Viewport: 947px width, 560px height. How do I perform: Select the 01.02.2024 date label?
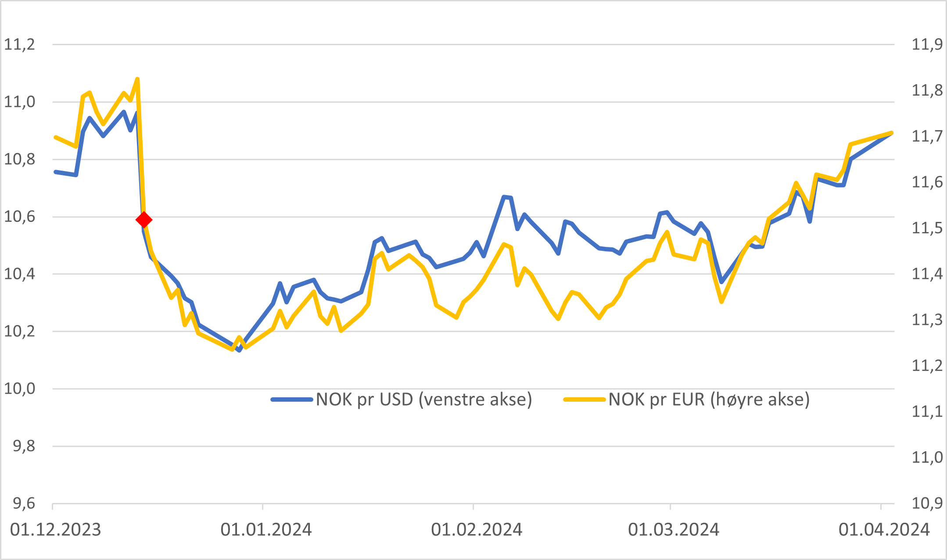[477, 530]
